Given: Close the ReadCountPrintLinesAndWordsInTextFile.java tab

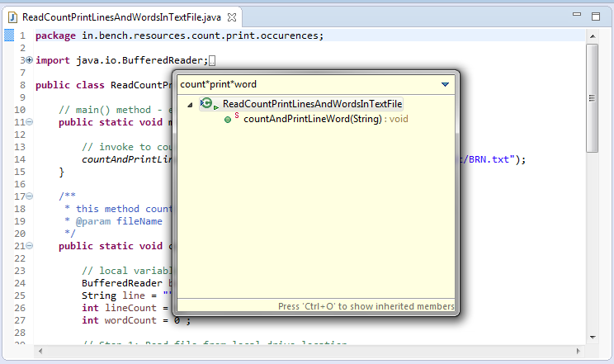Looking at the screenshot, I should [x=232, y=17].
